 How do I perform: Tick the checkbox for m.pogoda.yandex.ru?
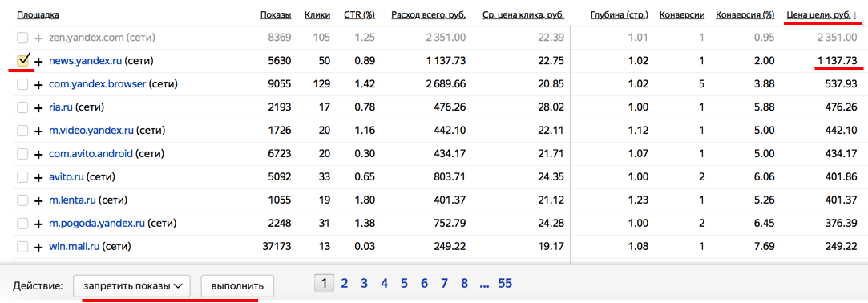22,223
